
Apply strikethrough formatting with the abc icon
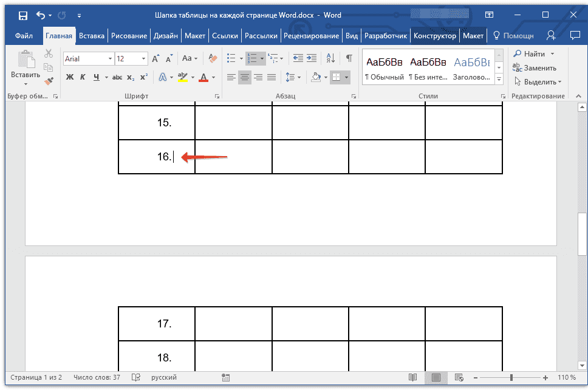tap(117, 77)
